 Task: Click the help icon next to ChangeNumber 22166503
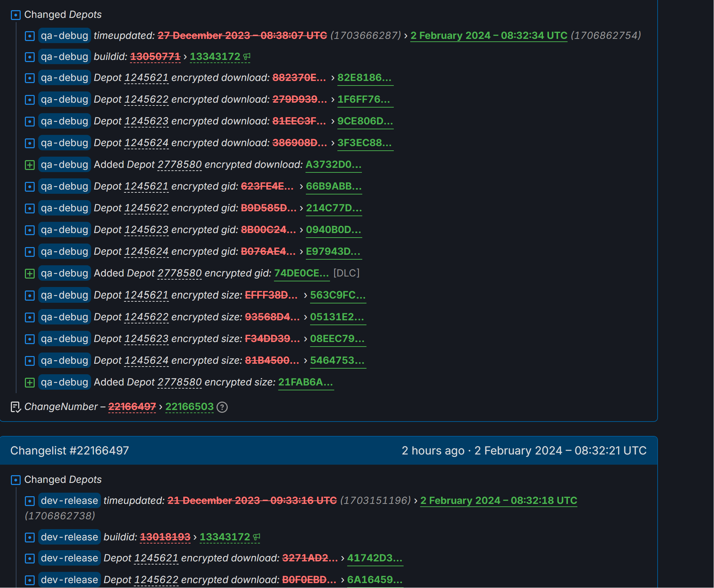tap(222, 407)
